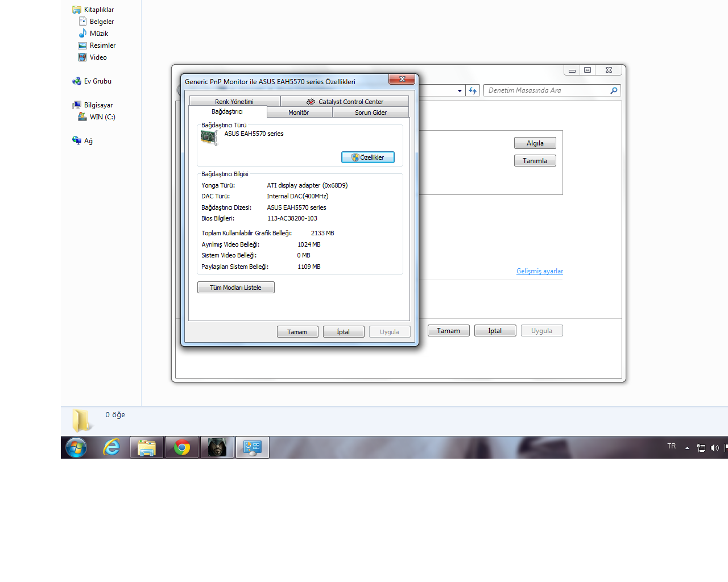Switch to the Monitör tab
728x582 pixels.
(299, 113)
